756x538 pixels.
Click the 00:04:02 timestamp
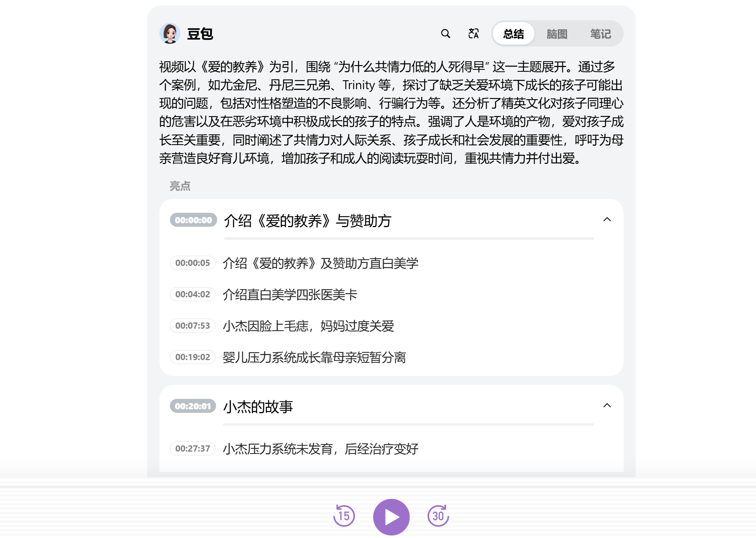point(192,294)
